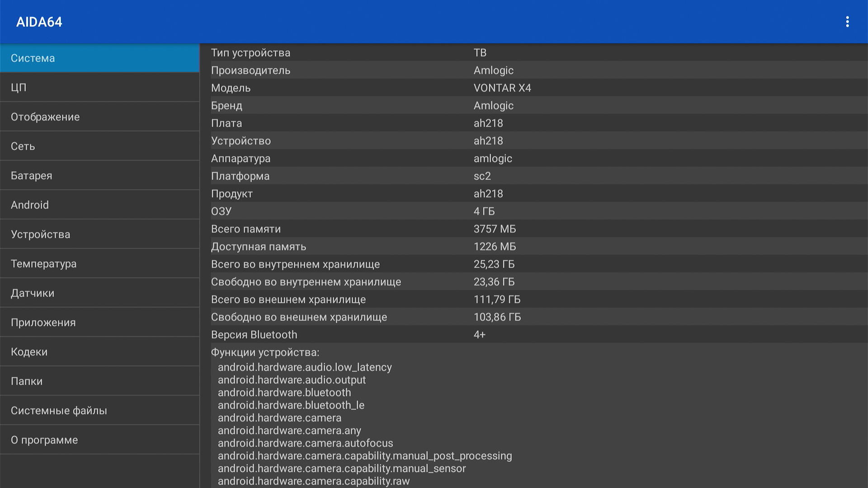This screenshot has width=868, height=488.
Task: Open the Android info section
Action: coord(99,205)
